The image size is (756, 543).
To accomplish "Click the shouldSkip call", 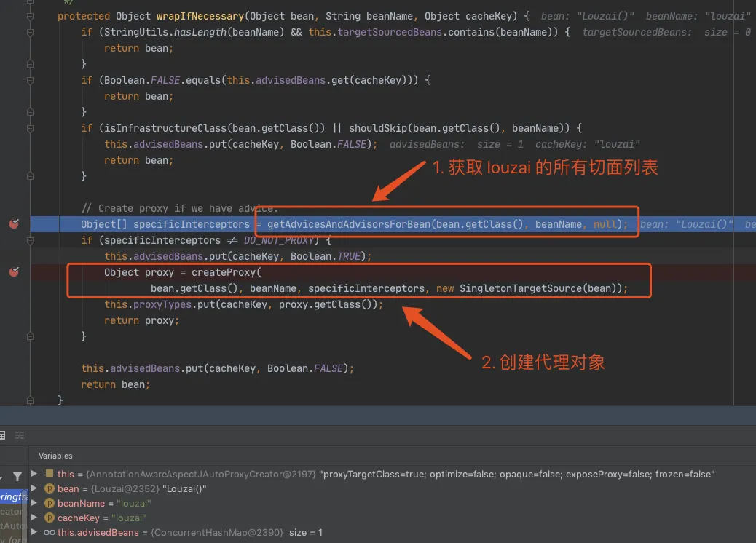I will point(378,129).
